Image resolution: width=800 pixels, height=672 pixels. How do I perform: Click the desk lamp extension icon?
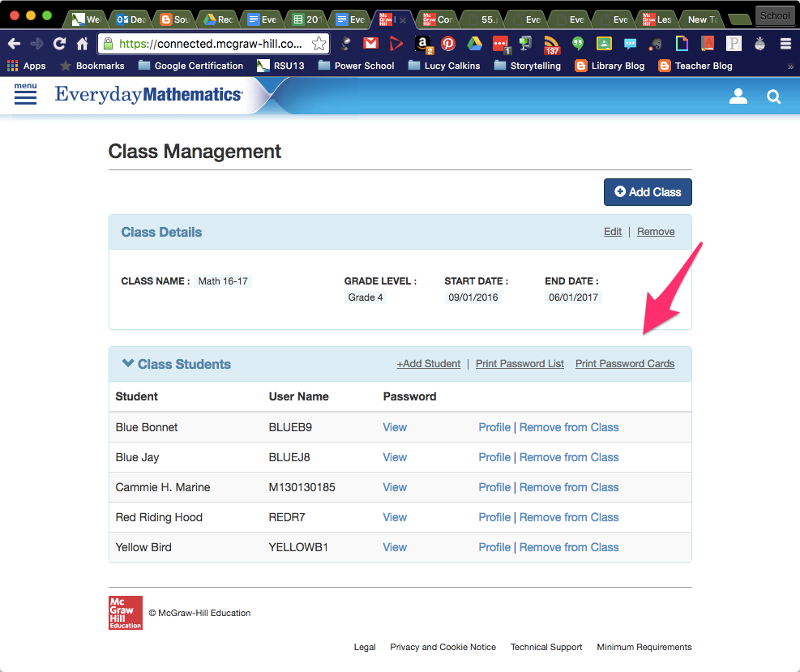point(345,44)
